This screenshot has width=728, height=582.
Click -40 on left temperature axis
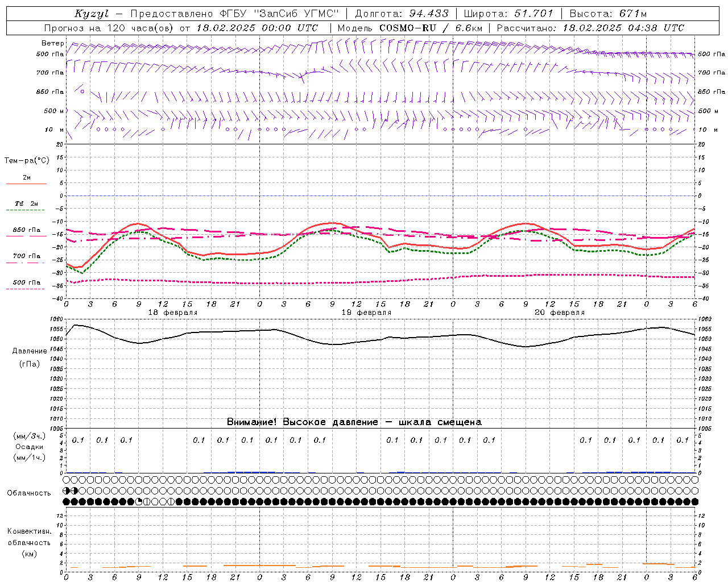point(58,299)
